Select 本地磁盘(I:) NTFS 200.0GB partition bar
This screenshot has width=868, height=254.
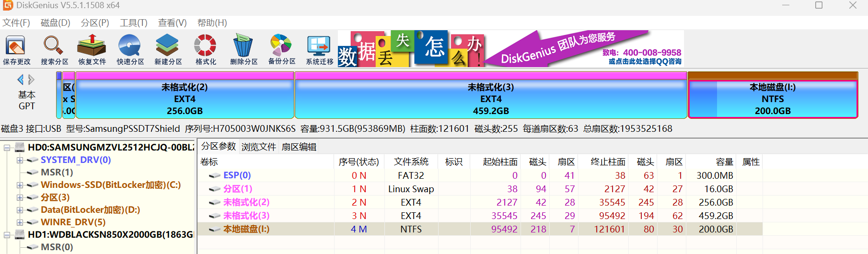coord(773,95)
